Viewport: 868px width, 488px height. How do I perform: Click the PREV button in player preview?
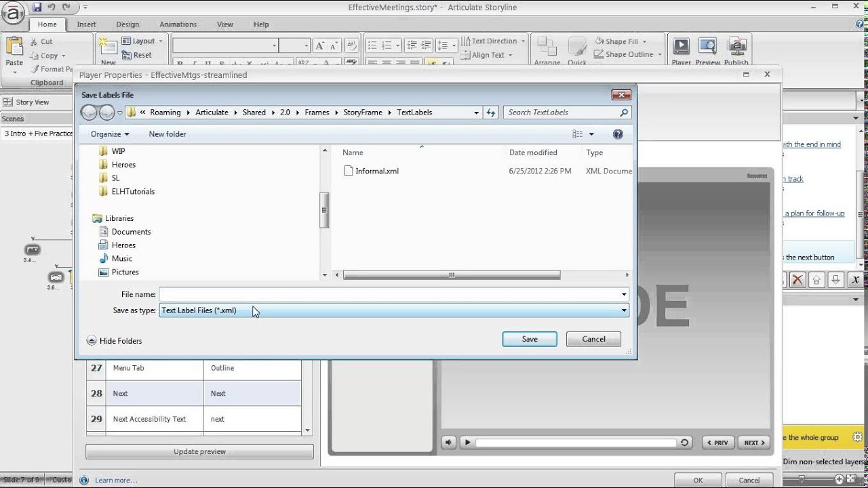pos(717,443)
